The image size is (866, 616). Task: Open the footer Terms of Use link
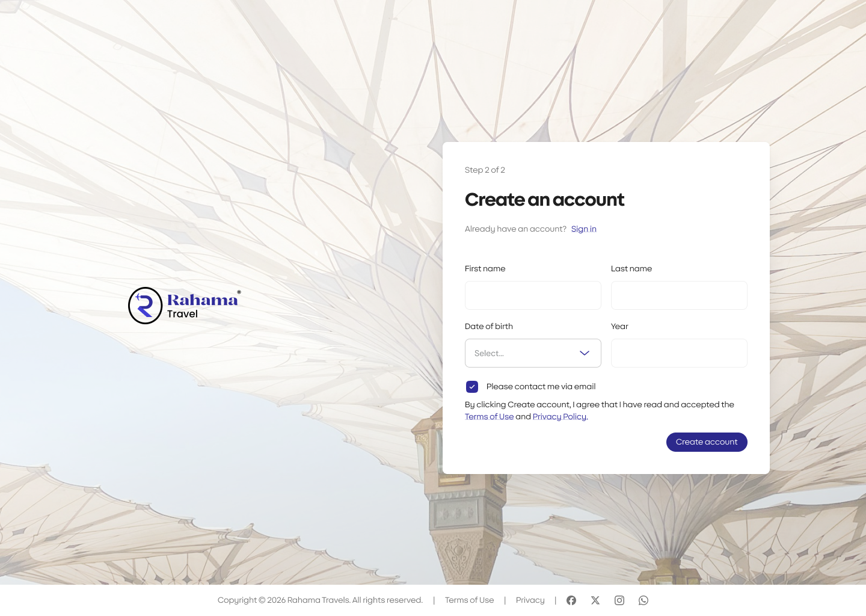(x=469, y=600)
